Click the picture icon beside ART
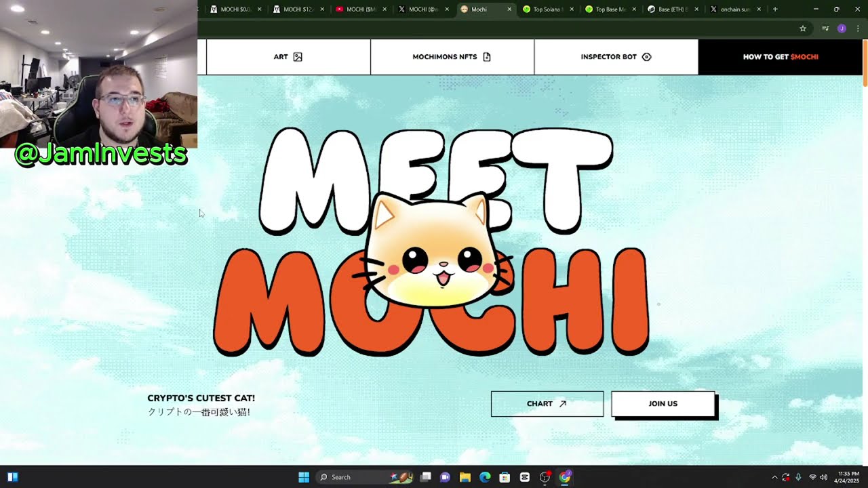This screenshot has height=488, width=868. coord(298,57)
